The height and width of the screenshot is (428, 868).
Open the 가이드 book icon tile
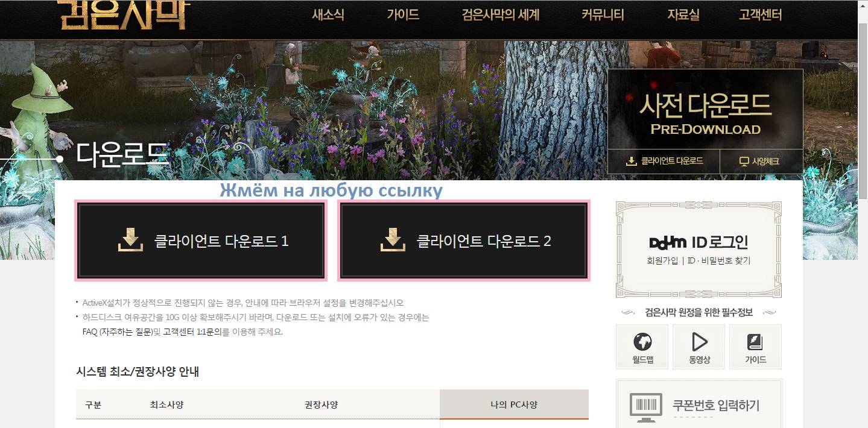755,347
